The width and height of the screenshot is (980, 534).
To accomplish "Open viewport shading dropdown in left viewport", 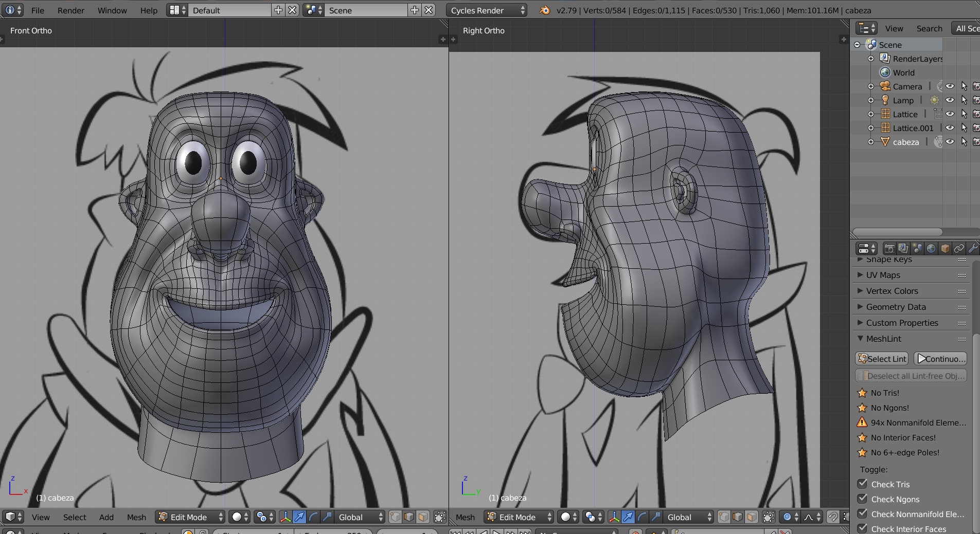I will pos(240,517).
